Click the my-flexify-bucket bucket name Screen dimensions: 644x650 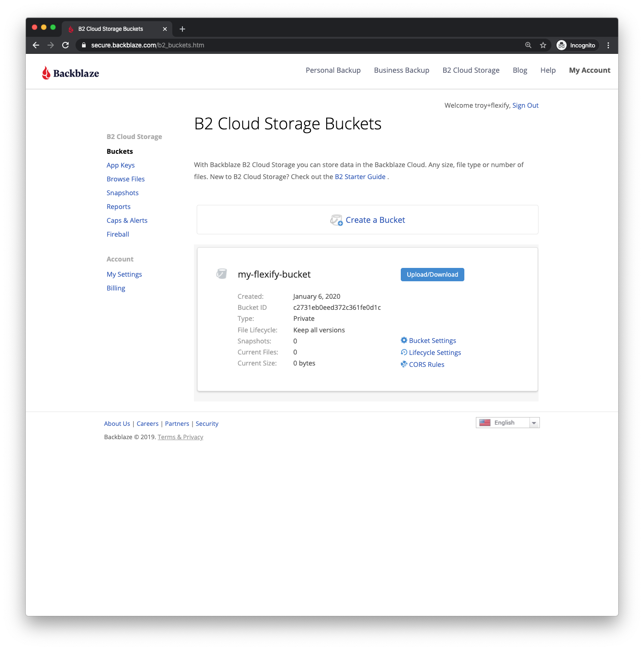click(274, 274)
